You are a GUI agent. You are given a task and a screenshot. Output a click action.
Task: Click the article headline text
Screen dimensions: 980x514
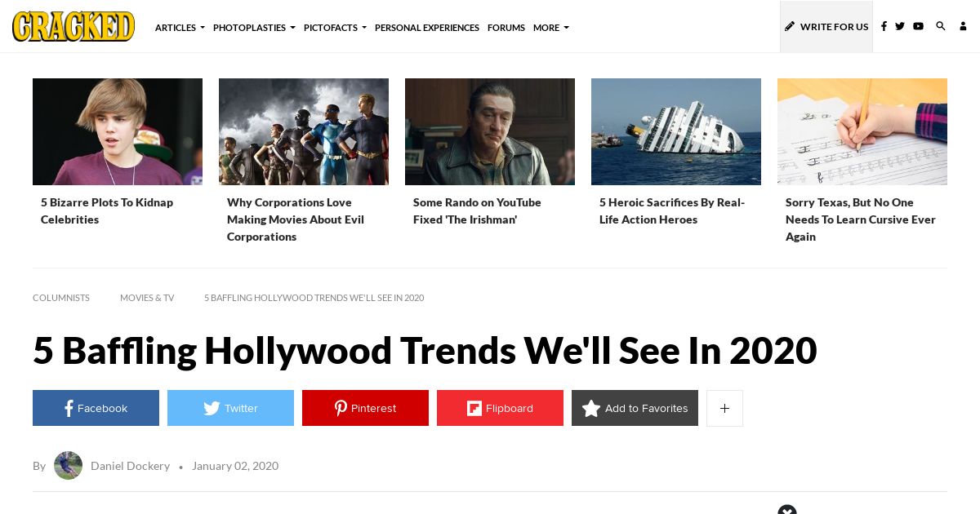click(x=425, y=350)
